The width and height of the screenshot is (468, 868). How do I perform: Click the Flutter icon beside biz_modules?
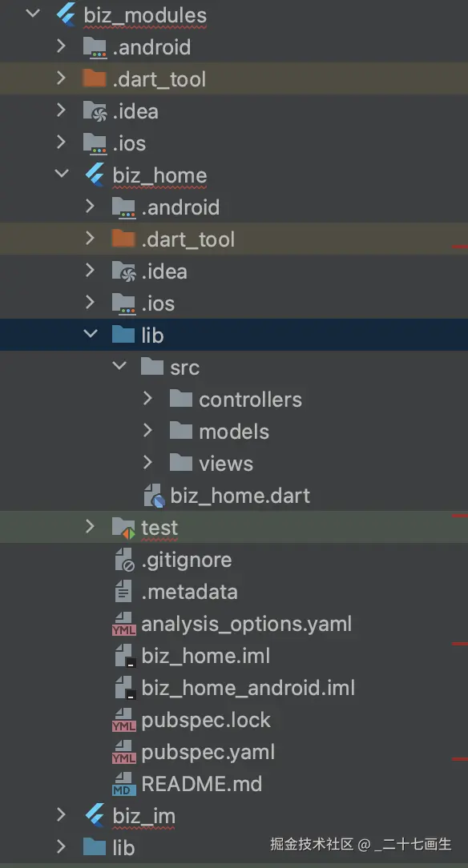[x=67, y=14]
